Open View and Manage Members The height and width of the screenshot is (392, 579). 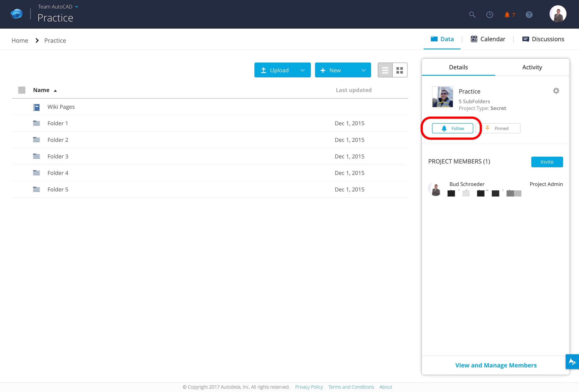click(x=496, y=365)
